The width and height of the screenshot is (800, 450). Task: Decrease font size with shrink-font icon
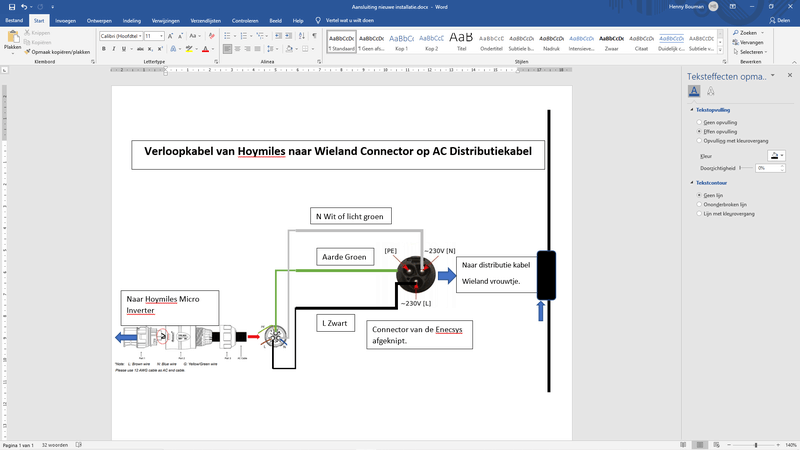click(181, 36)
